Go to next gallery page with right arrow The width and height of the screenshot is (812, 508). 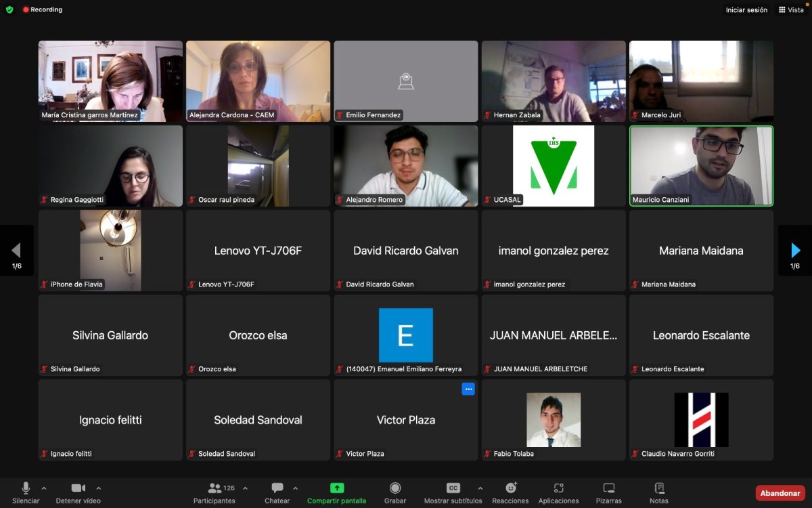[x=795, y=251]
